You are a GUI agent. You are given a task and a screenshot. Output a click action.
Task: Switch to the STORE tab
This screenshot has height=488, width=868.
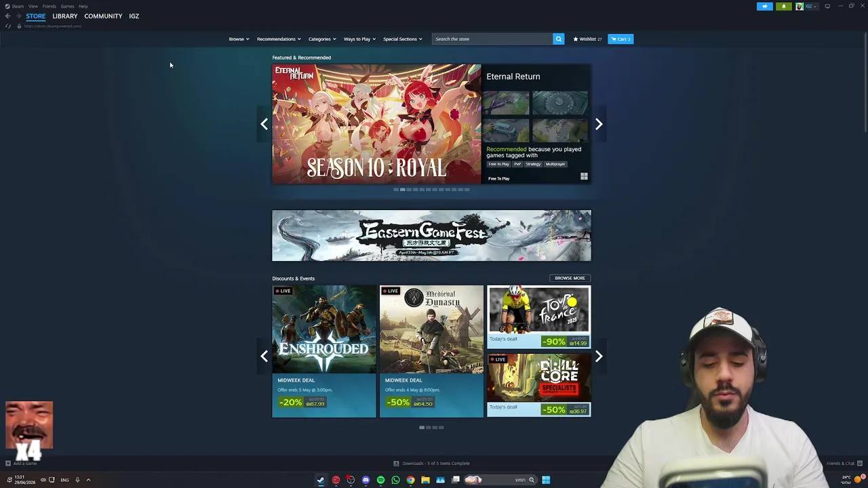[36, 16]
